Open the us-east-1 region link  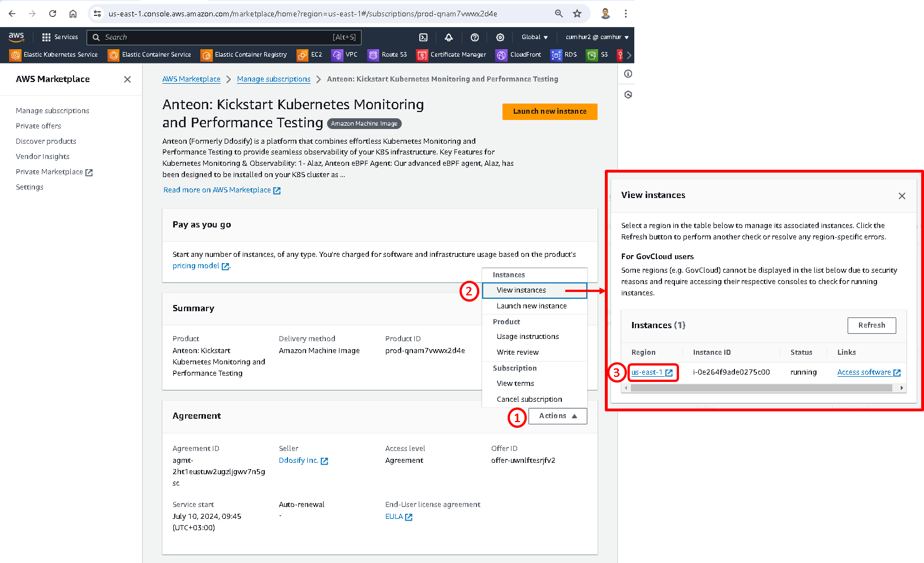(x=647, y=372)
